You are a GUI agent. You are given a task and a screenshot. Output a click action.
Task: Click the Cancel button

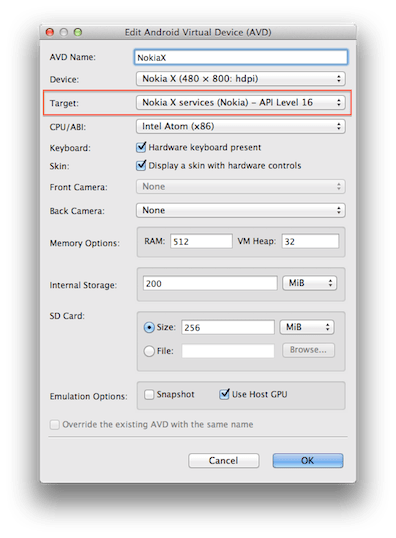[224, 460]
